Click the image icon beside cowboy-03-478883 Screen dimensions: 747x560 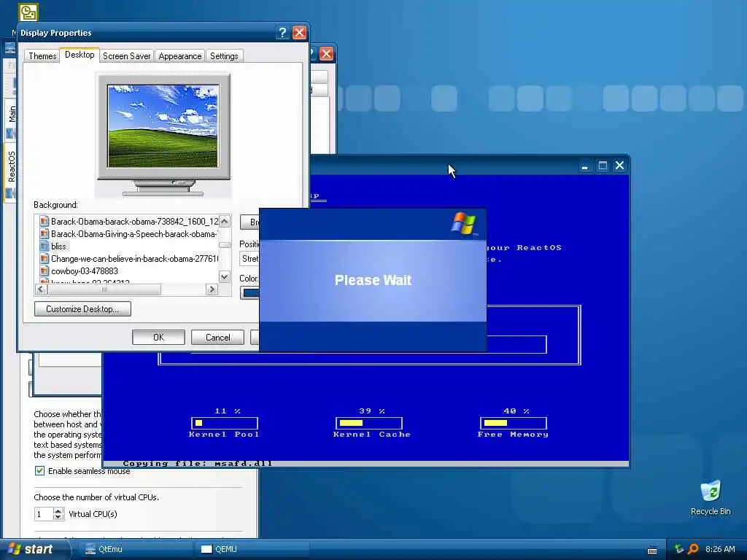[44, 271]
